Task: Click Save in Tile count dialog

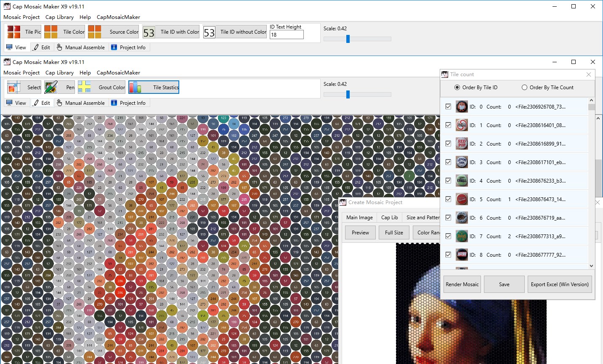Action: pyautogui.click(x=504, y=284)
